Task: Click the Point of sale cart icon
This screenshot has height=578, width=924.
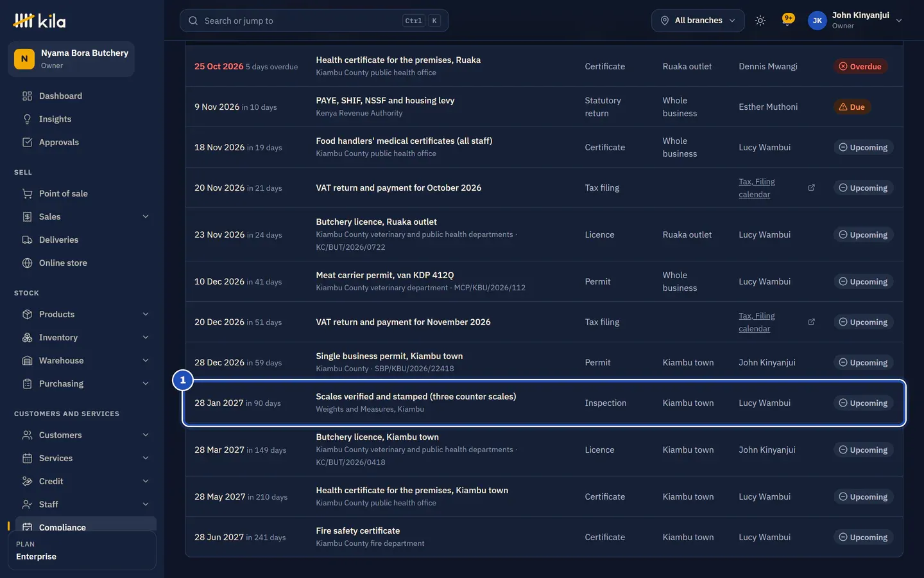Action: [x=27, y=193]
